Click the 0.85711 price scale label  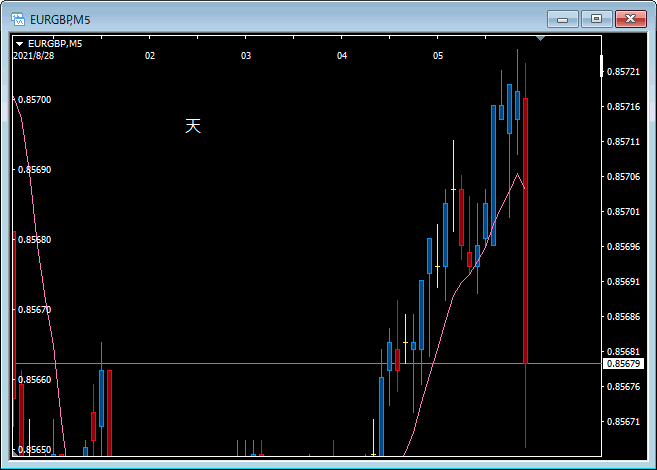623,142
